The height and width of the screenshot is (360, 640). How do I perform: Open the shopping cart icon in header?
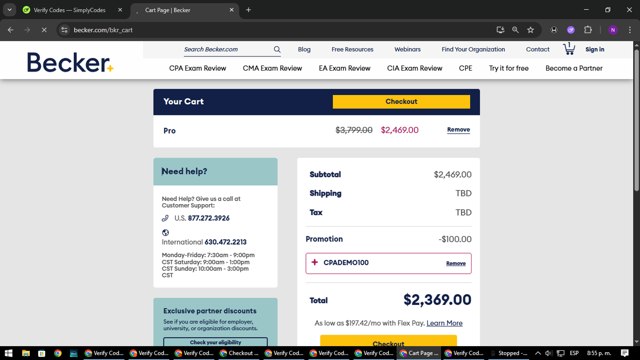click(569, 49)
